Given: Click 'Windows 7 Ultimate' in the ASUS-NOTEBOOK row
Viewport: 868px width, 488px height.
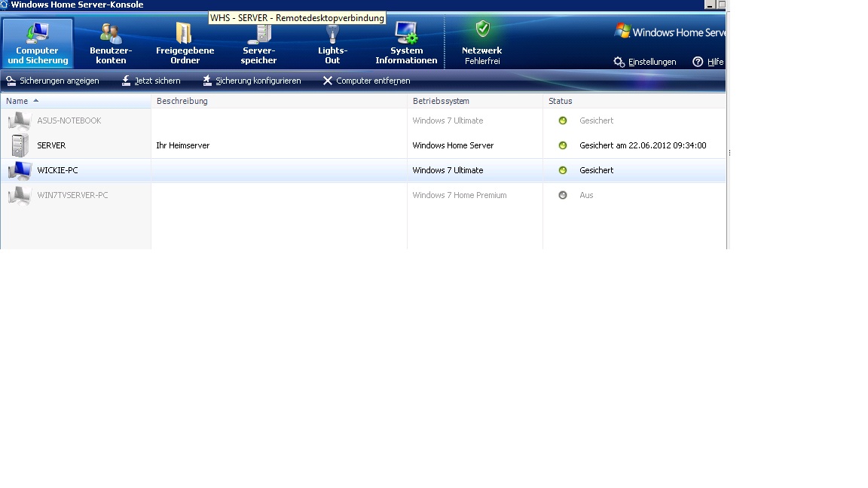Looking at the screenshot, I should click(x=448, y=120).
